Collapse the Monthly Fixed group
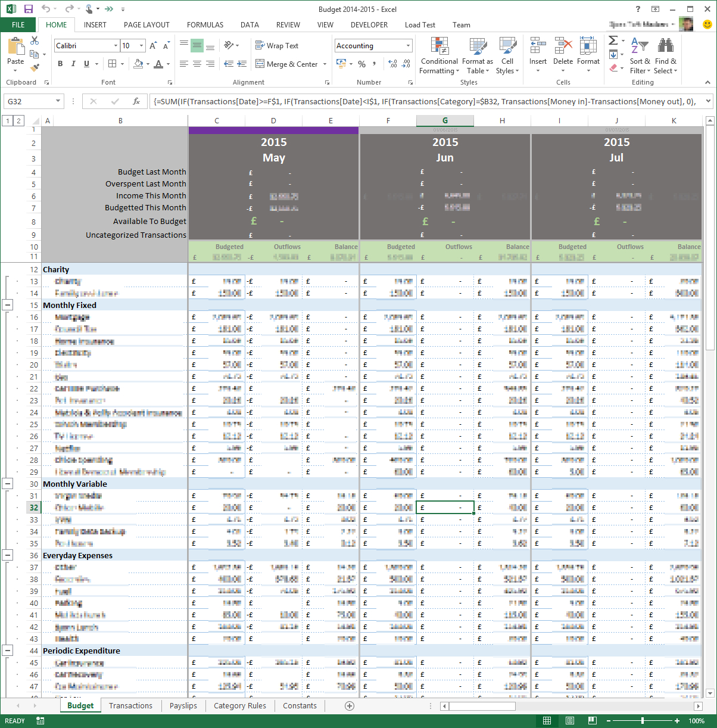 [8, 304]
